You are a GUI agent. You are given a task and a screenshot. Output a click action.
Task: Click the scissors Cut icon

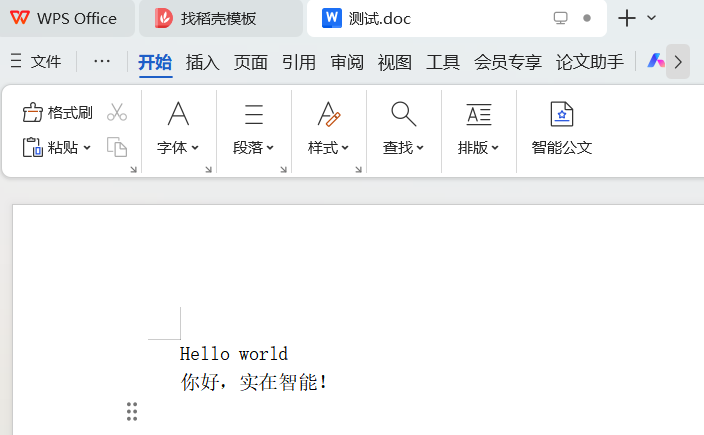point(117,112)
